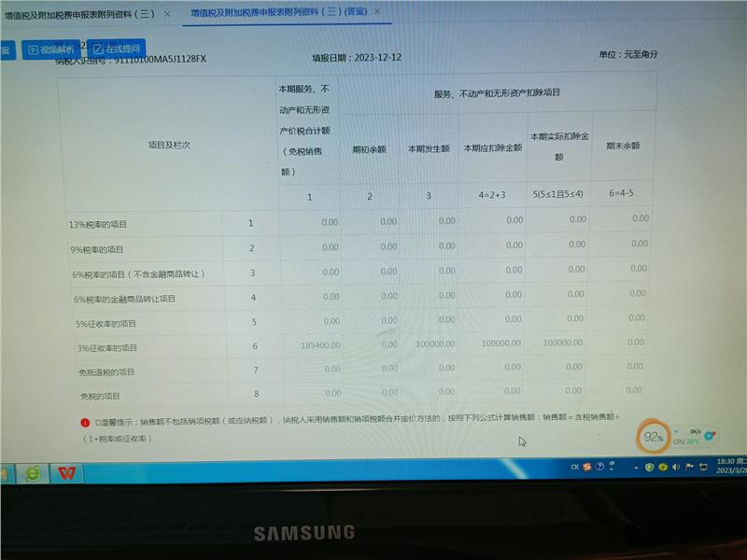
Task: Click the red warning tip icon
Action: 85,422
